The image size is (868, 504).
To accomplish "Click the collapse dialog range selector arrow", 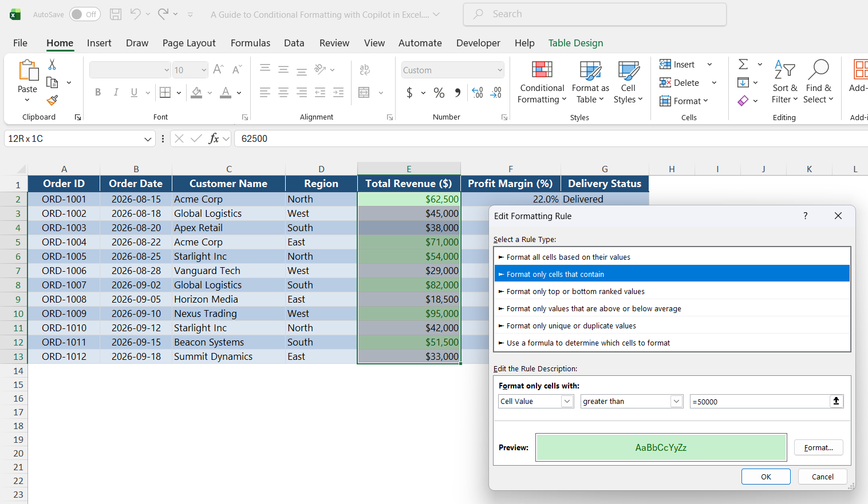I will 837,401.
